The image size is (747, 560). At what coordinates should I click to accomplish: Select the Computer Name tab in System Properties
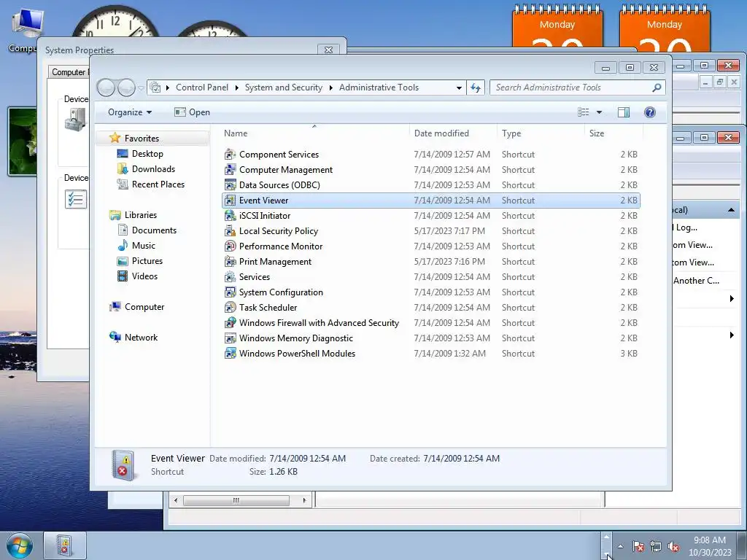point(69,72)
